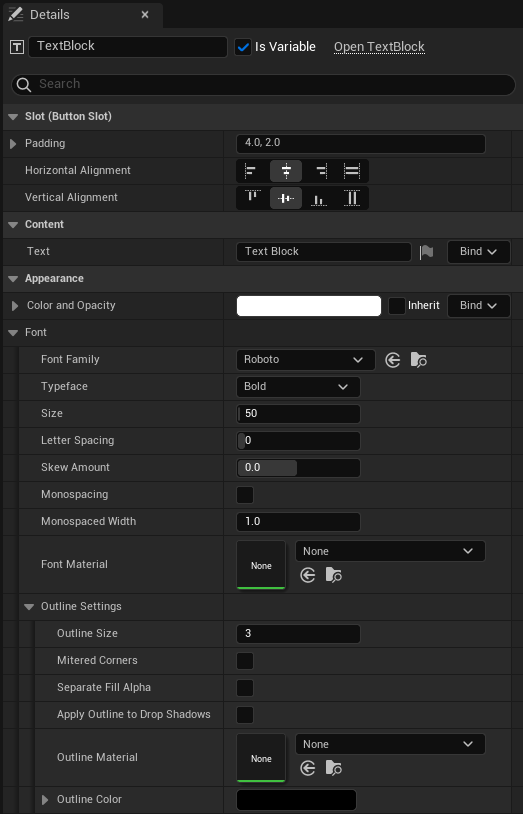Enable the Mitered Corners checkbox

click(245, 661)
